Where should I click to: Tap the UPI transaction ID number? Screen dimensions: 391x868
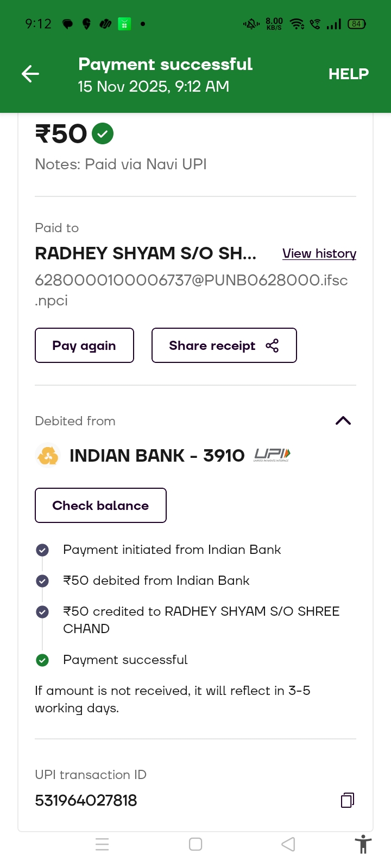(86, 800)
